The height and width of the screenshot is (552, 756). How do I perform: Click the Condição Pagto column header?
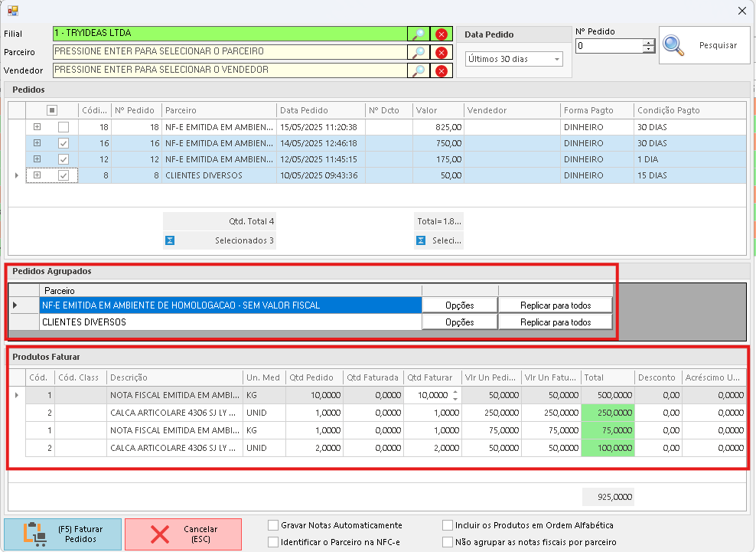689,110
